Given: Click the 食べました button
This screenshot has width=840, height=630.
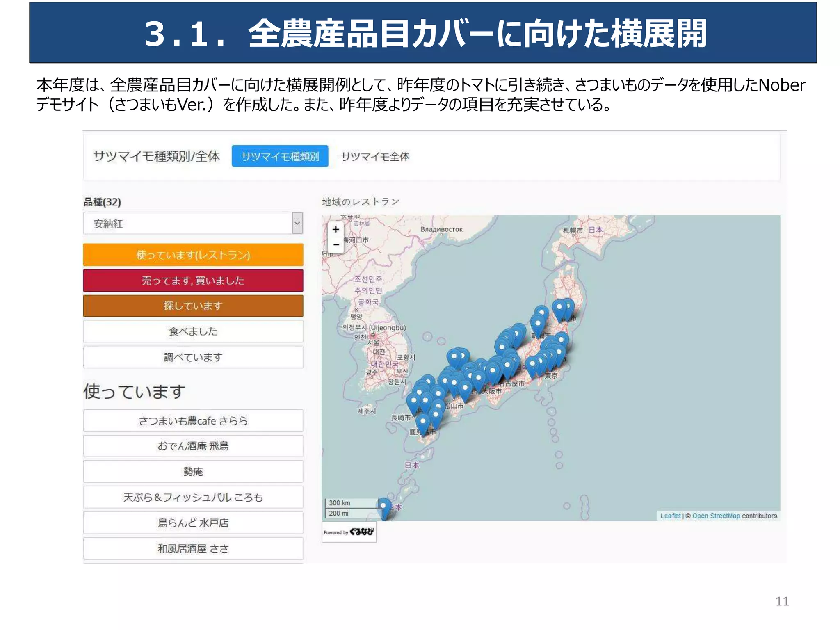Looking at the screenshot, I should 193,331.
